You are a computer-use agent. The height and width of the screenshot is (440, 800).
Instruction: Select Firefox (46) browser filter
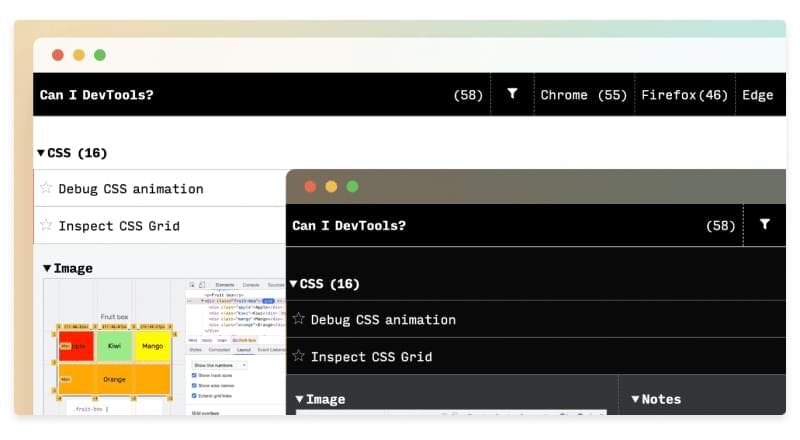click(x=684, y=95)
